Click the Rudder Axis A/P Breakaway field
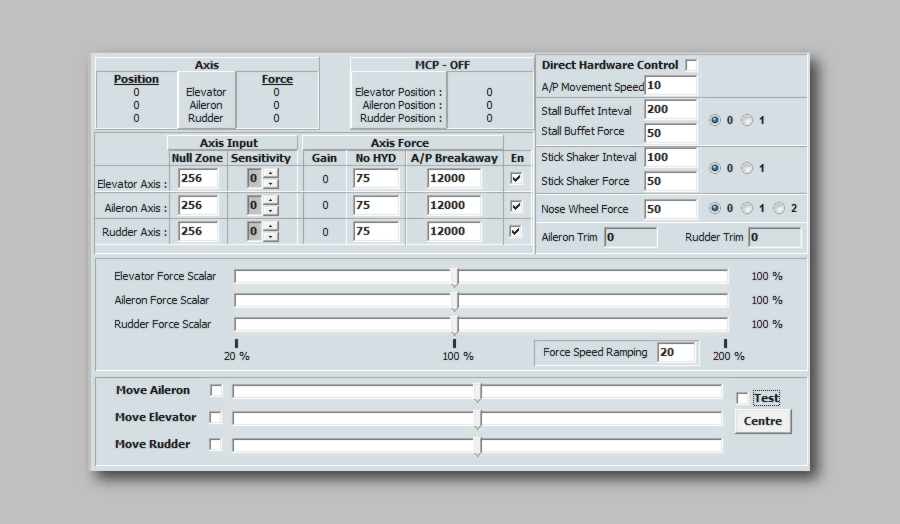The height and width of the screenshot is (524, 900). coord(454,231)
